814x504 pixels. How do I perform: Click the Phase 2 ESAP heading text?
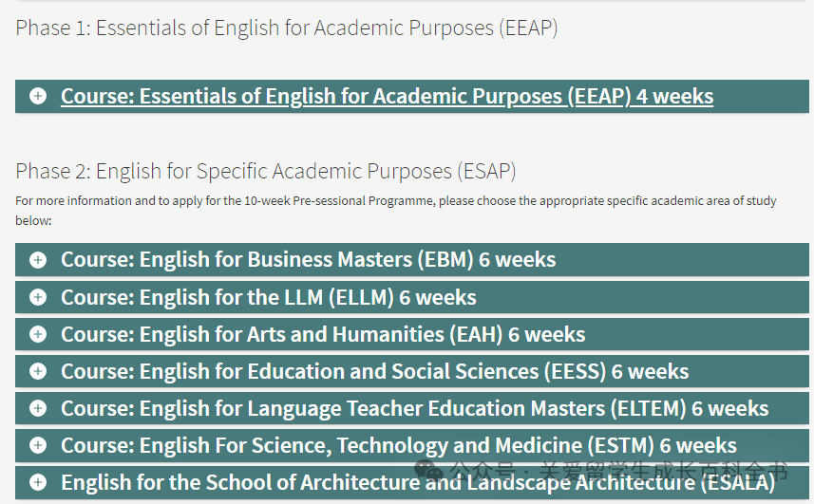coord(266,171)
